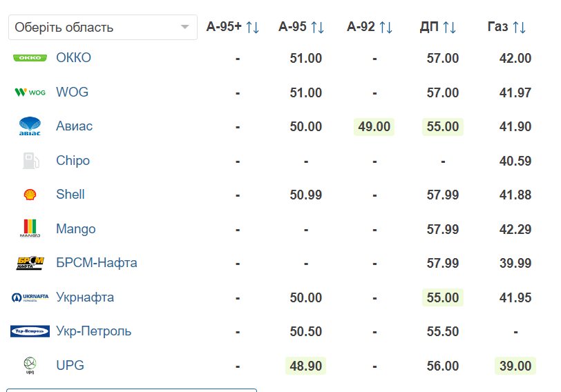The height and width of the screenshot is (392, 561).
Task: Click the БРСМ-Нафта logo icon
Action: (x=30, y=263)
